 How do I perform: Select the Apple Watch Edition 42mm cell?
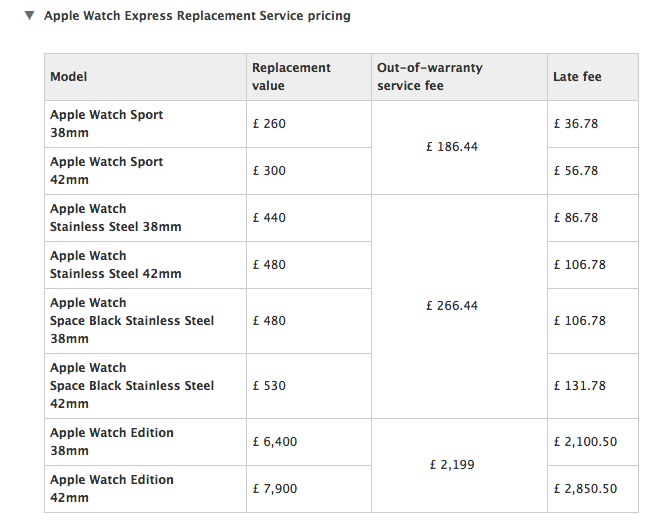tap(112, 489)
